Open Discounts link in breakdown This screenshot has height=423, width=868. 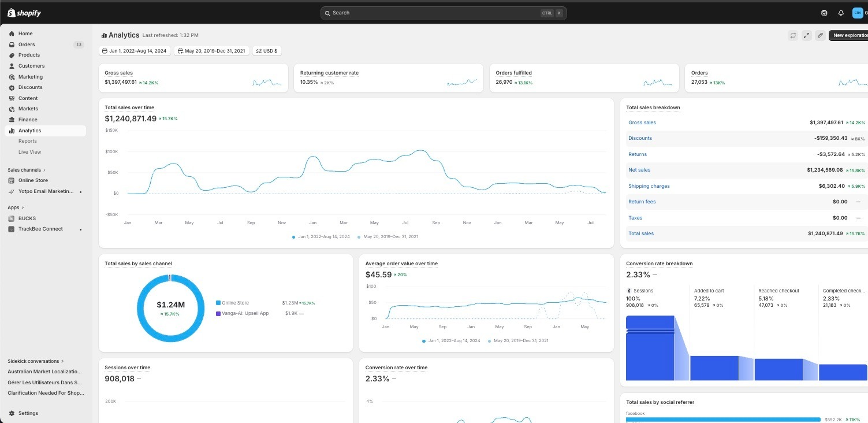(640, 138)
